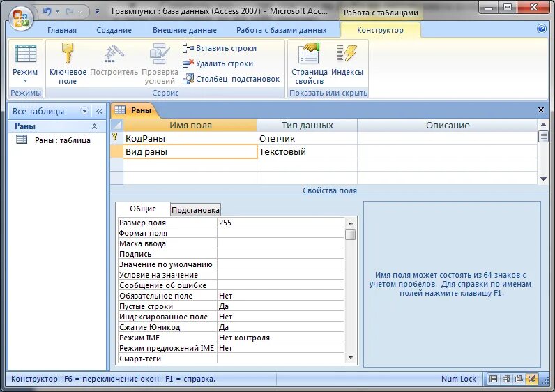The width and height of the screenshot is (555, 392).
Task: Click the Вид раны field name cell
Action: click(x=190, y=151)
